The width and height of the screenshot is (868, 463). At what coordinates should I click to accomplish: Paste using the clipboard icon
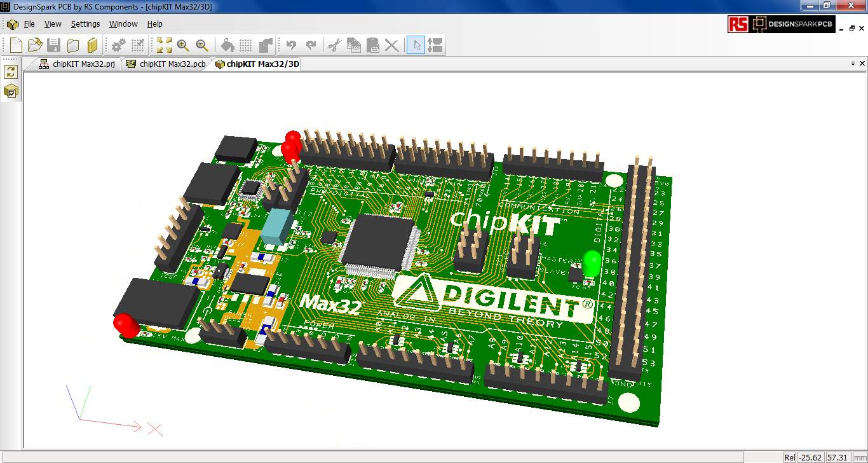pyautogui.click(x=373, y=45)
